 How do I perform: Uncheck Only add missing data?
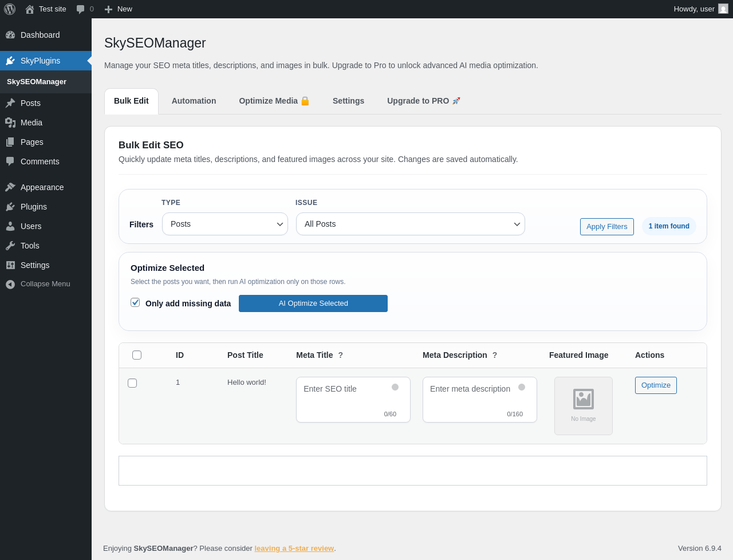(135, 302)
